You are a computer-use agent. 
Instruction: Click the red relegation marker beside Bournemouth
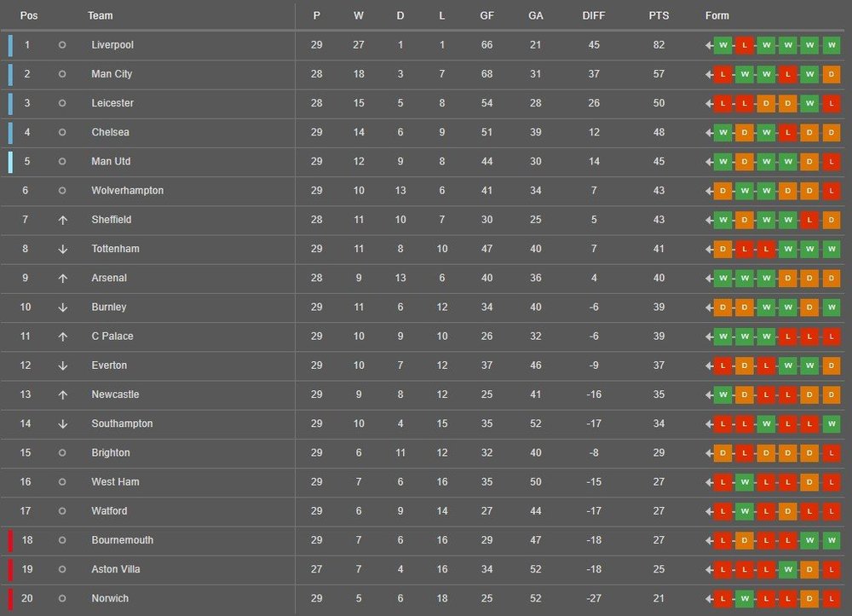coord(10,540)
